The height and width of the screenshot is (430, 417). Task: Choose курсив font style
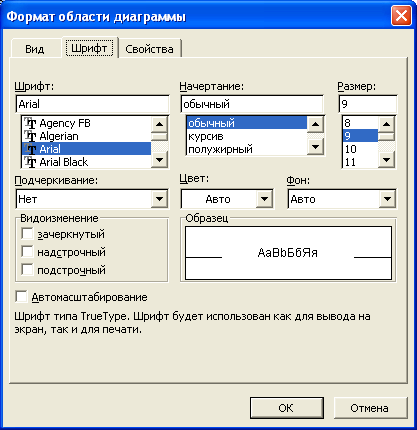pos(246,136)
